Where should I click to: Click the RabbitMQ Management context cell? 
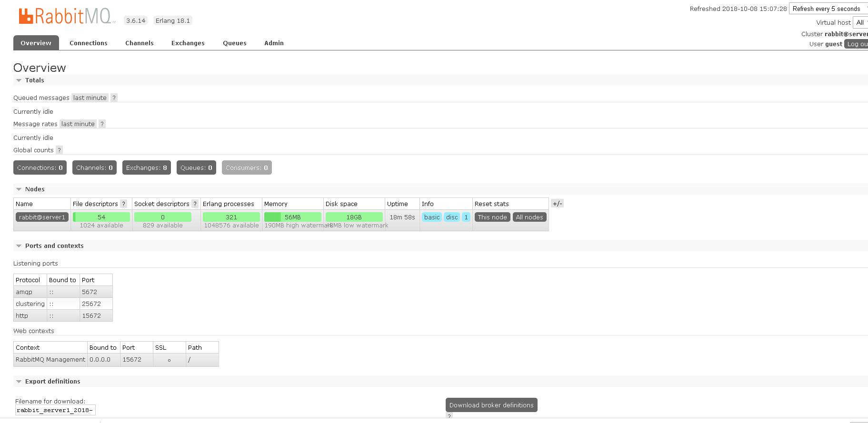(50, 359)
